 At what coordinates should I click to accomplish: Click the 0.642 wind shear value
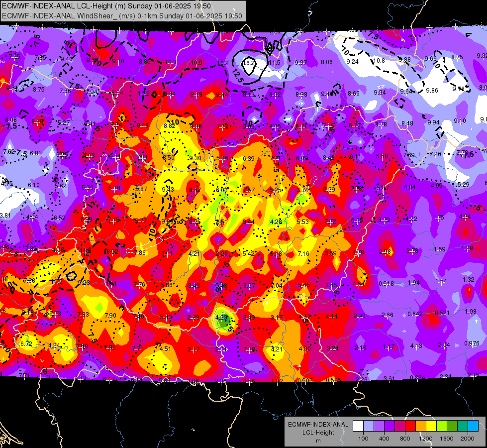415,314
